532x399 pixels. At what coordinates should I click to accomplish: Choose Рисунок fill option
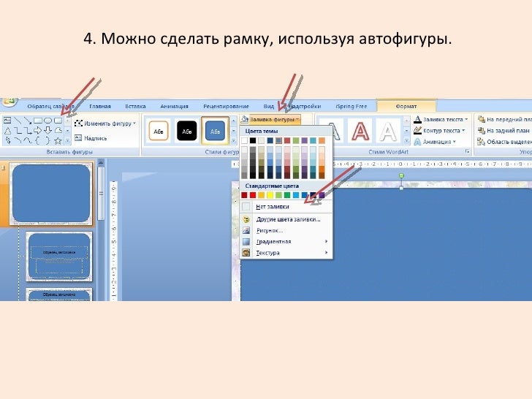point(286,230)
